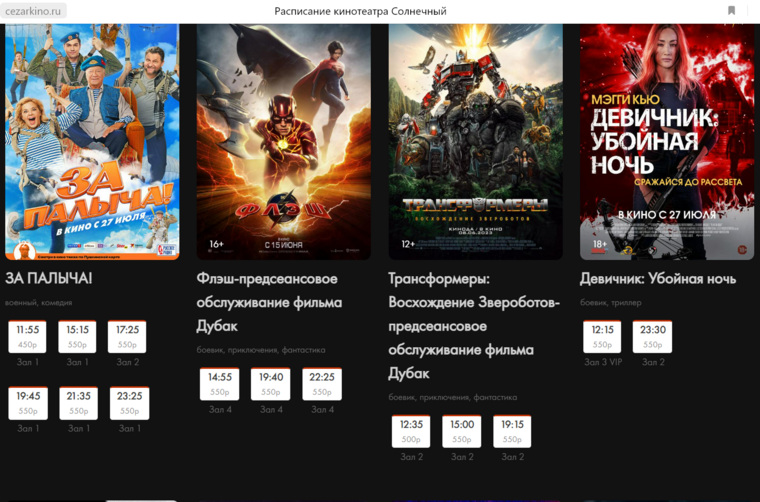The width and height of the screenshot is (760, 502).
Task: Click the "Зал 3 VIP" label
Action: coord(603,362)
